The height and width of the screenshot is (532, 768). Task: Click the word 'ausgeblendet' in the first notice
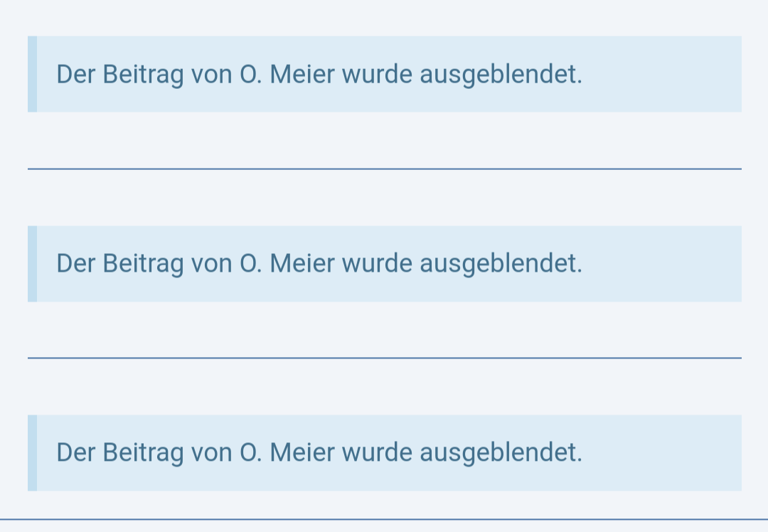(x=500, y=74)
